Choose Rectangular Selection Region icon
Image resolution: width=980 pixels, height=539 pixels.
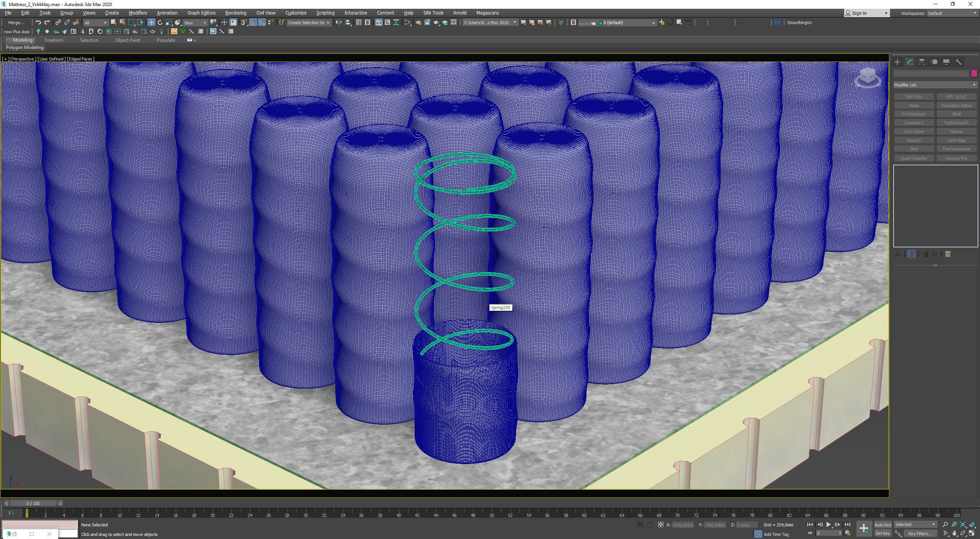(x=131, y=23)
